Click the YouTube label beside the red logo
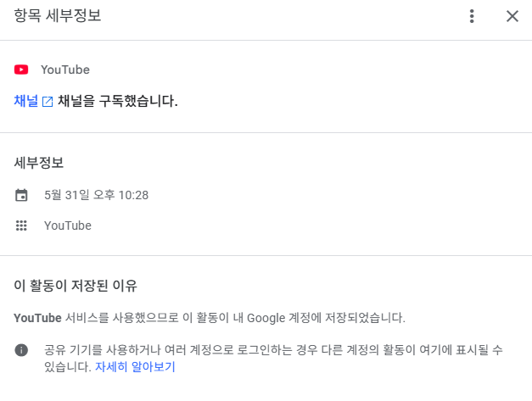 [x=65, y=70]
